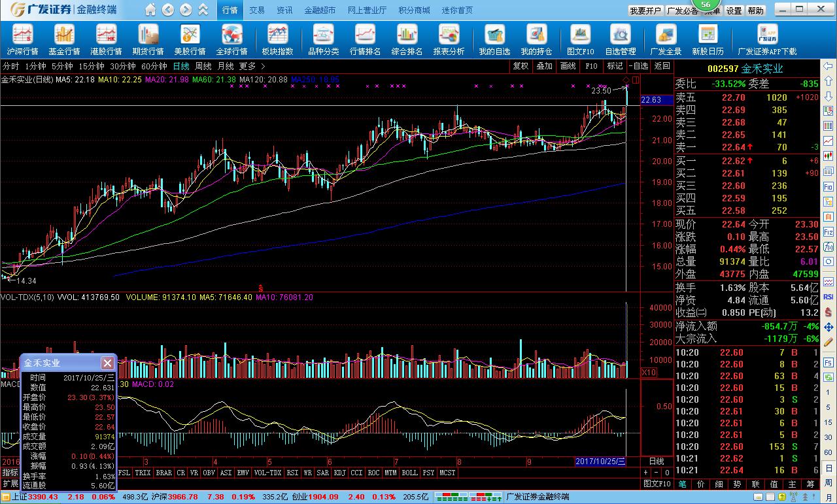
Task: Open 板块指数 sector index icon
Action: [277, 40]
